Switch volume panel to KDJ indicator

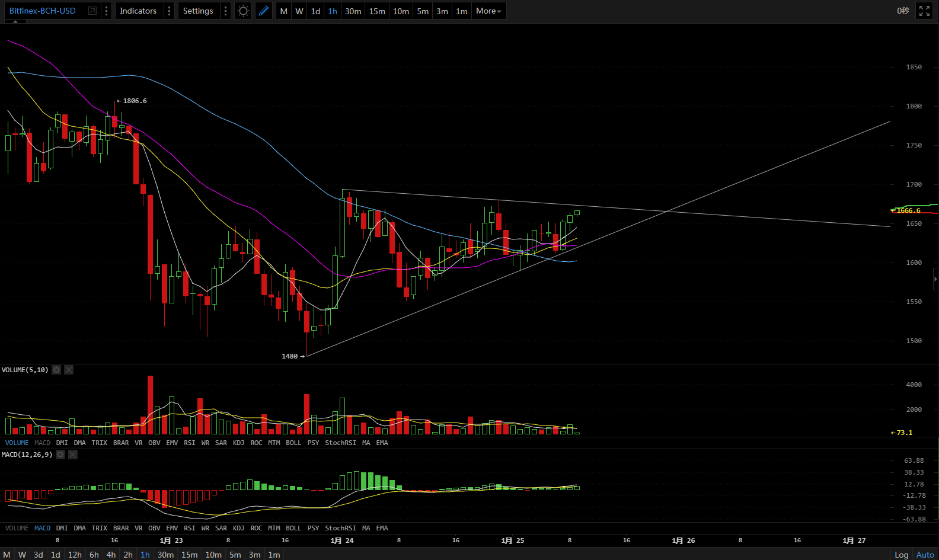[238, 443]
